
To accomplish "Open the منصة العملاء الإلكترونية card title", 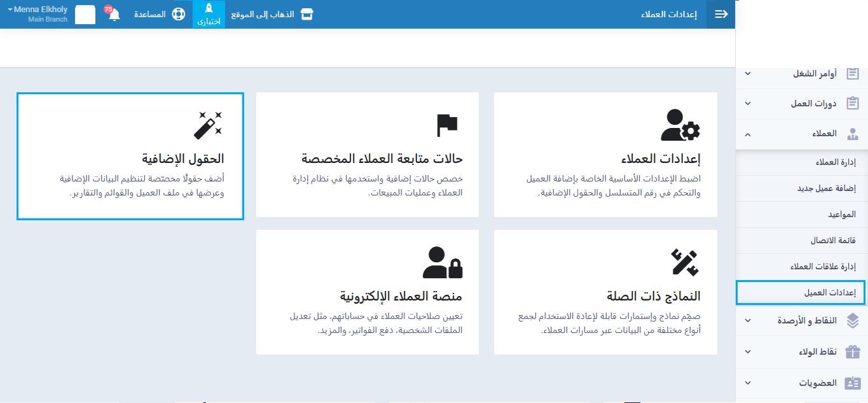I will [401, 297].
